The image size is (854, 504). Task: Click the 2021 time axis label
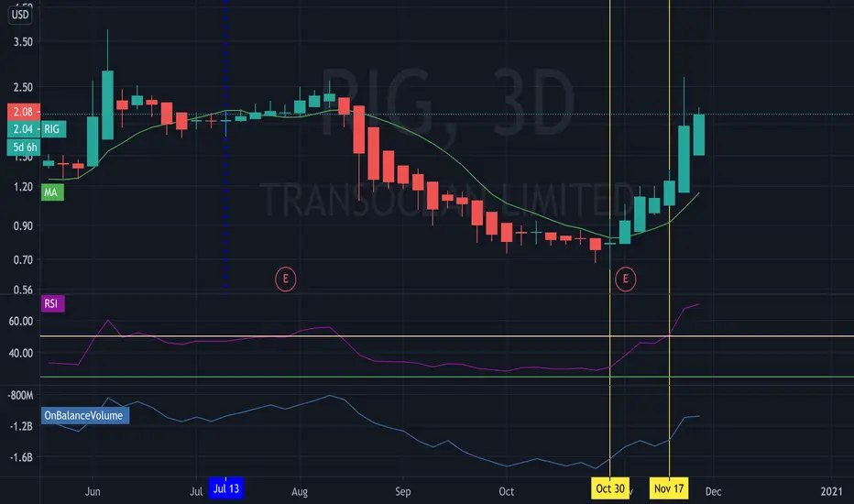click(x=832, y=491)
